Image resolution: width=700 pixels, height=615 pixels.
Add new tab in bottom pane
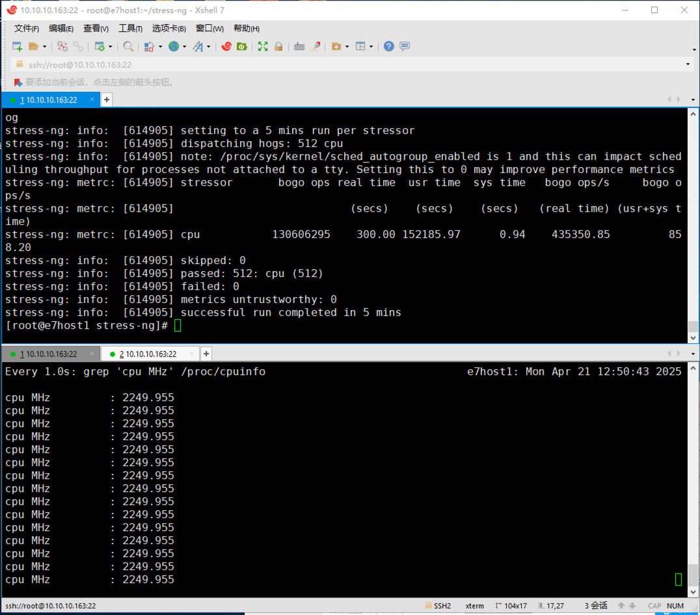point(206,354)
